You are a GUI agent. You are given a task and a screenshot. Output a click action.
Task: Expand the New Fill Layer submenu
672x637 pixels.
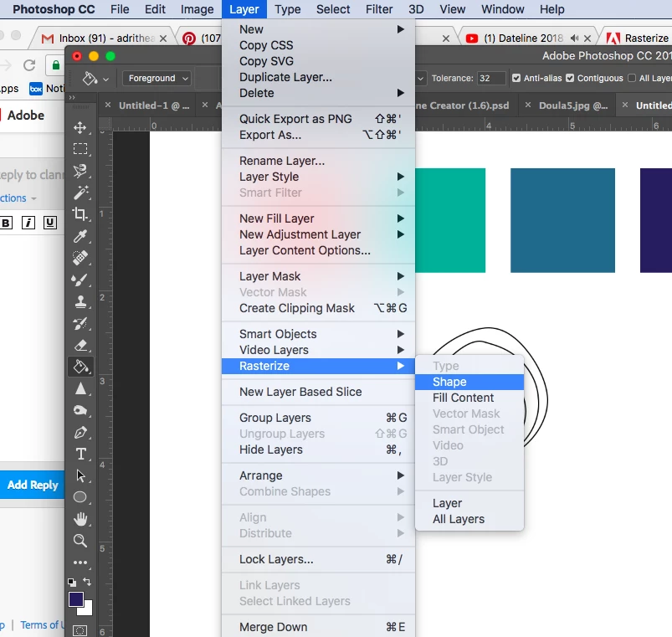[x=319, y=218]
